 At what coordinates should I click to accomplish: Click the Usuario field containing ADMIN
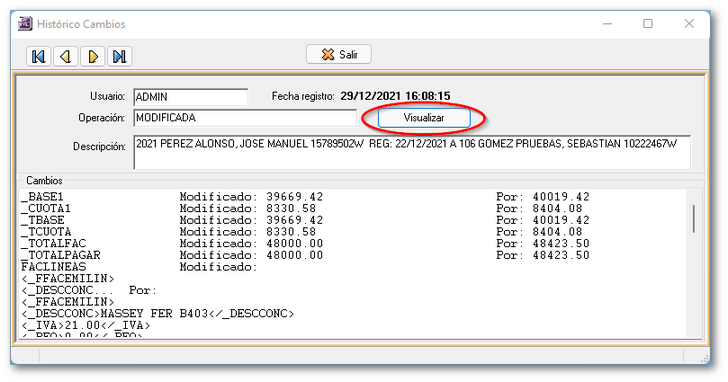point(190,97)
